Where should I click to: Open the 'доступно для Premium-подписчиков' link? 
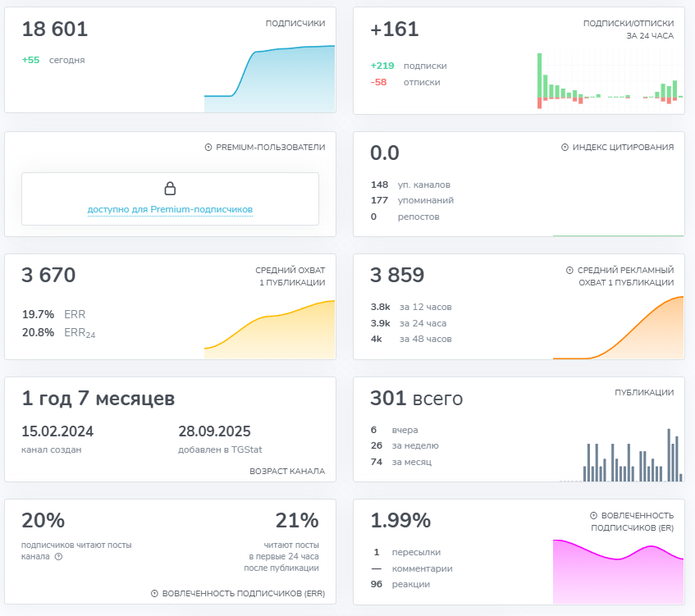coord(170,209)
